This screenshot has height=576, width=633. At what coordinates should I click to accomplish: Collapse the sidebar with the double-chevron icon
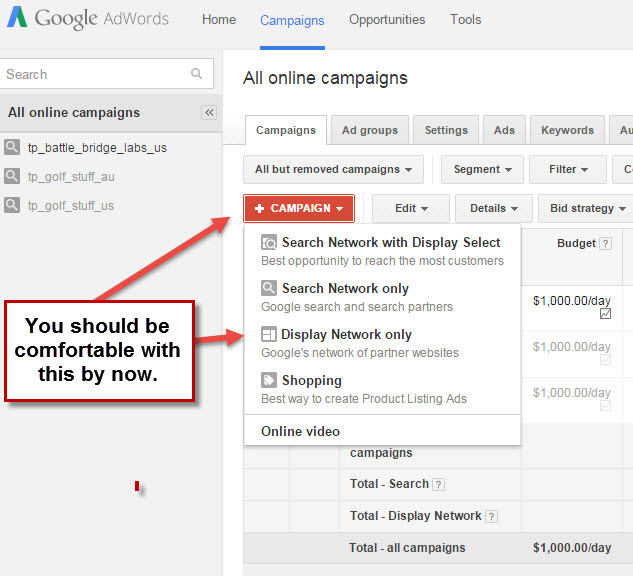click(209, 112)
